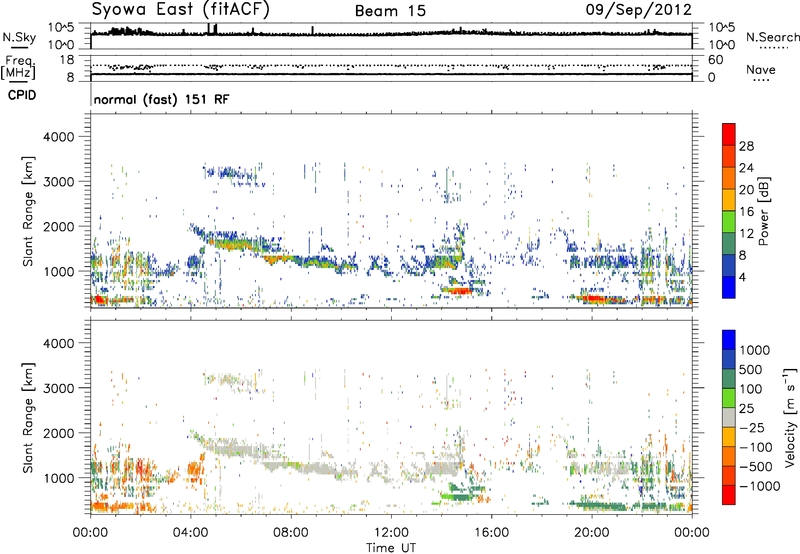
Task: Click the '-500' velocity colorbar tick
Action: [x=756, y=466]
